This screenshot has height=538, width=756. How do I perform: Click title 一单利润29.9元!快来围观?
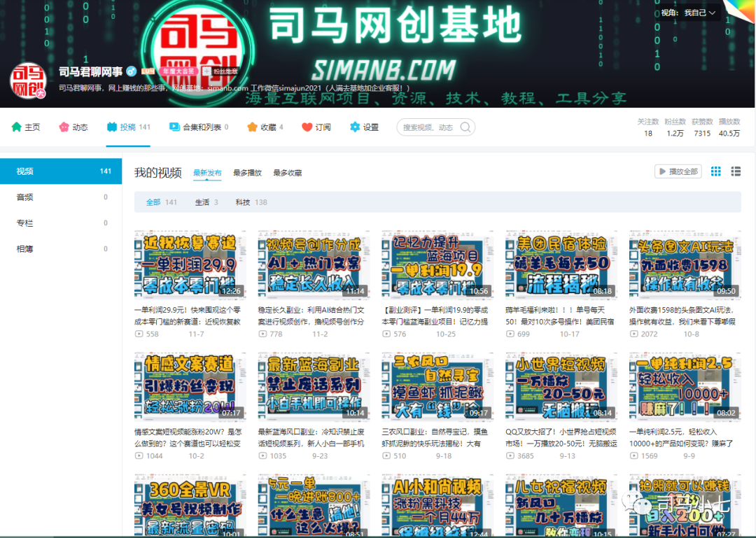pyautogui.click(x=188, y=316)
